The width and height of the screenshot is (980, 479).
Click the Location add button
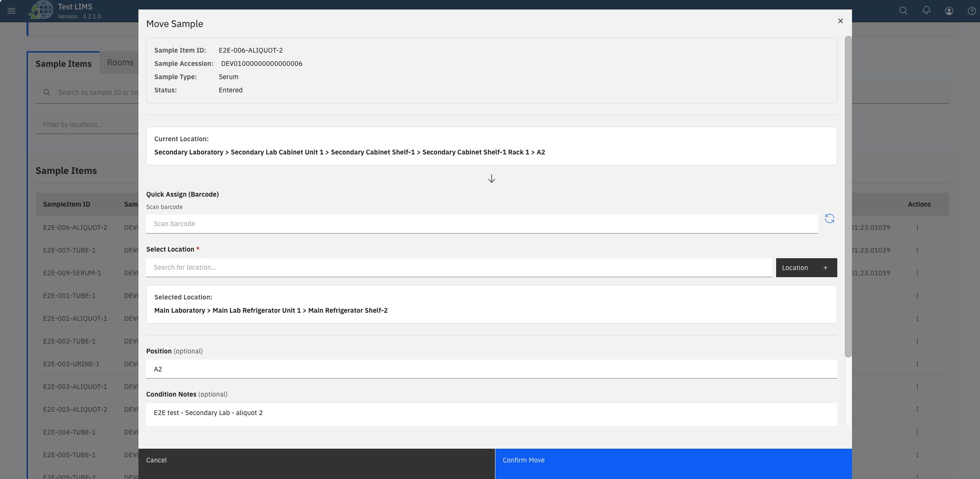[806, 268]
